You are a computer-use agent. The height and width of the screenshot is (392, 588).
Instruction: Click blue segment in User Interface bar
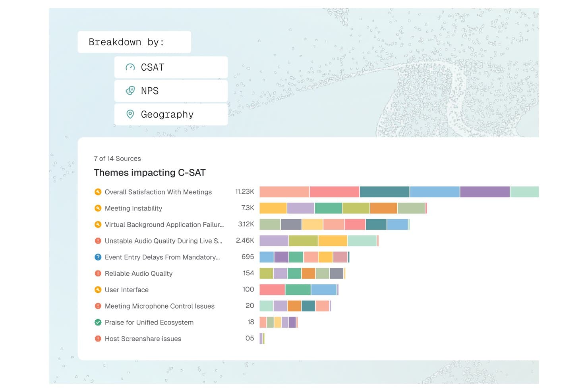(324, 290)
